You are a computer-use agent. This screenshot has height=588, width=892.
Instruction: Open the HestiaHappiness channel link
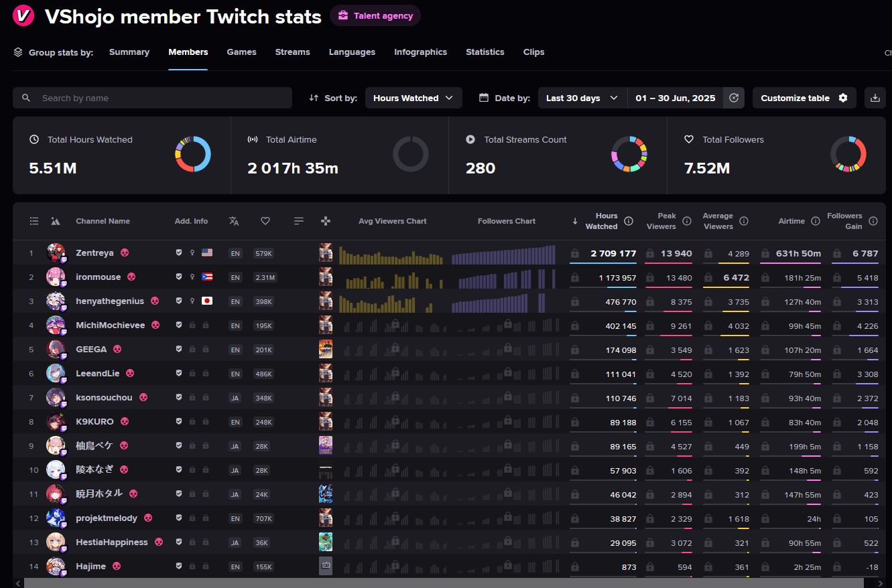112,542
